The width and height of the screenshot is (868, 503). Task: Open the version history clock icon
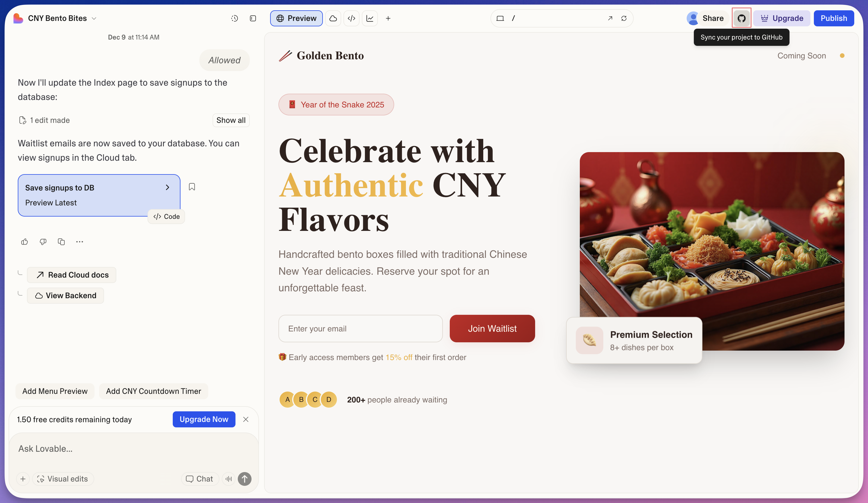(235, 18)
